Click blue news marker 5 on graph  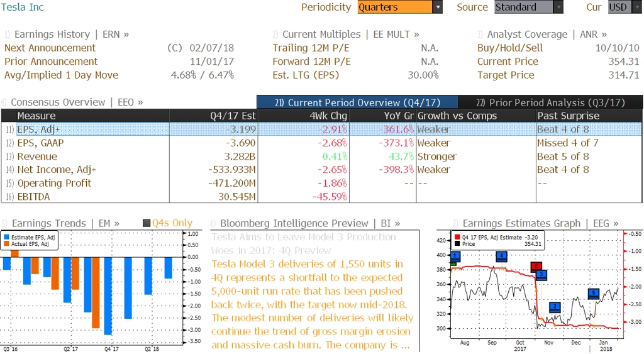click(594, 293)
